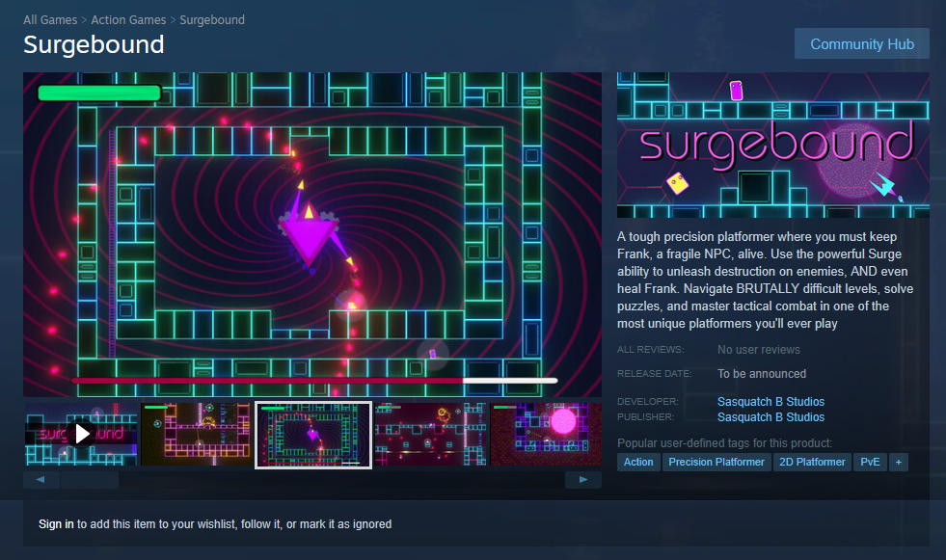
Task: Select the dark red level screenshot thumbnail
Action: [430, 434]
